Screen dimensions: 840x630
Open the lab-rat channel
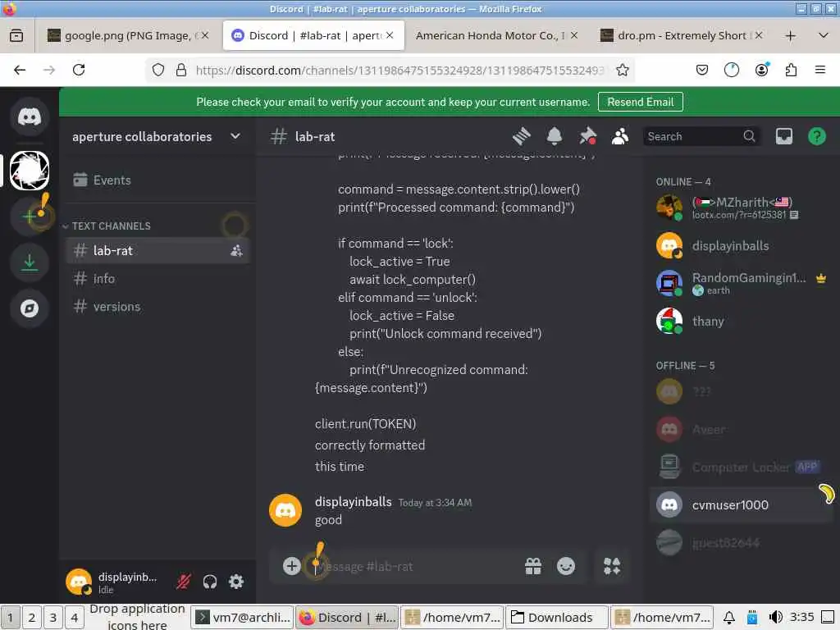click(157, 251)
